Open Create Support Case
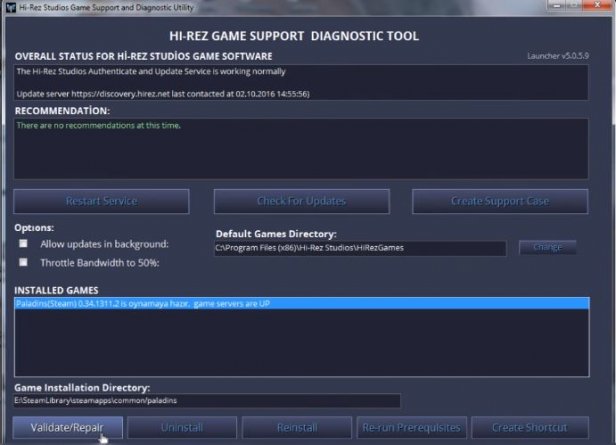Viewport: 616px width, 445px height. (500, 201)
